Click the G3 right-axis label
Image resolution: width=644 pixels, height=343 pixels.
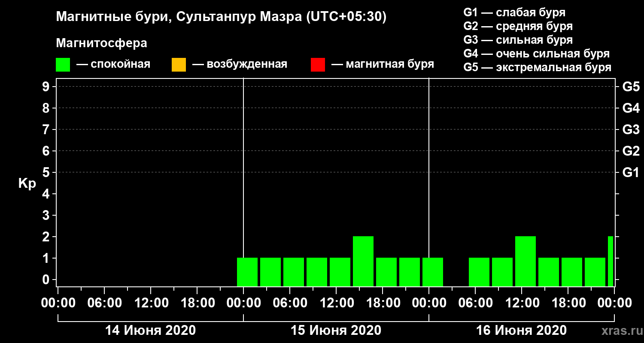click(631, 130)
